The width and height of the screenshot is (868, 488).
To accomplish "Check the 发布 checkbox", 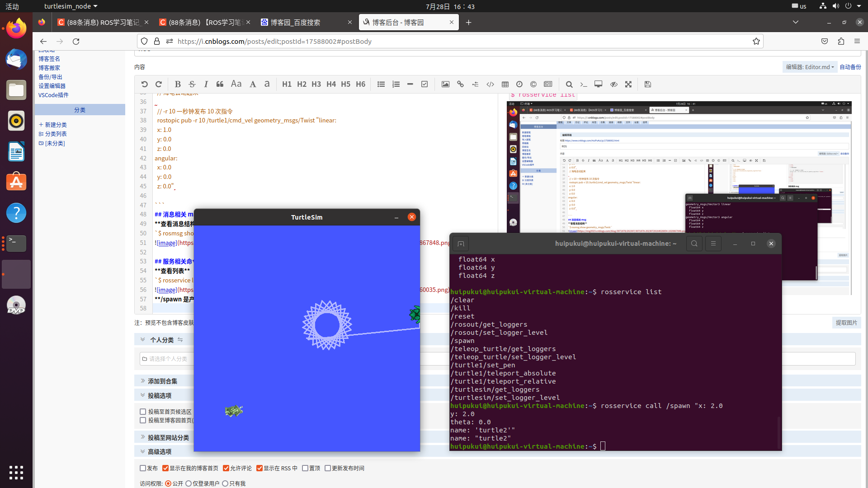I will click(x=143, y=468).
